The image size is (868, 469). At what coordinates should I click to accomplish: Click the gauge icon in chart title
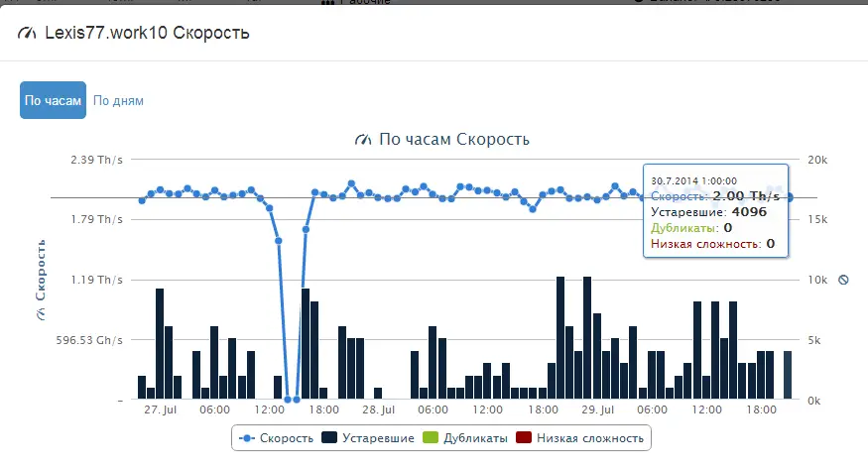tap(363, 140)
